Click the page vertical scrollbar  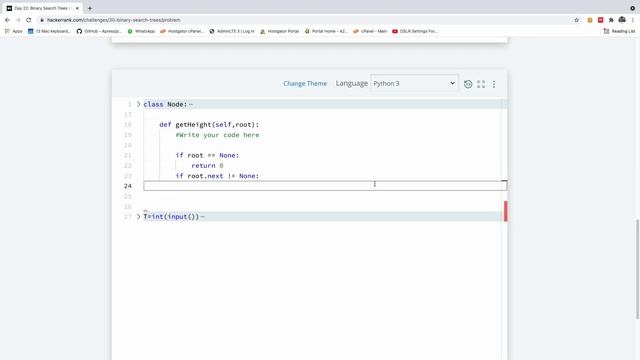point(637,269)
